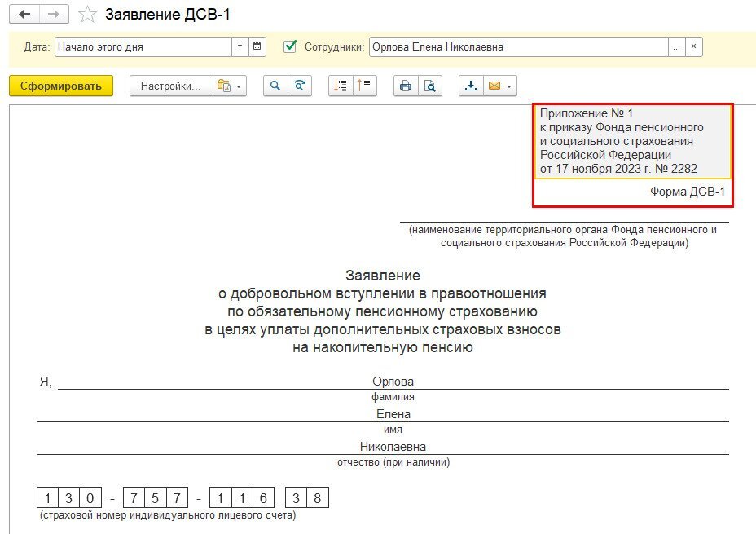Toggle the Сотрудники filter checkbox
The height and width of the screenshot is (534, 756).
tap(290, 46)
